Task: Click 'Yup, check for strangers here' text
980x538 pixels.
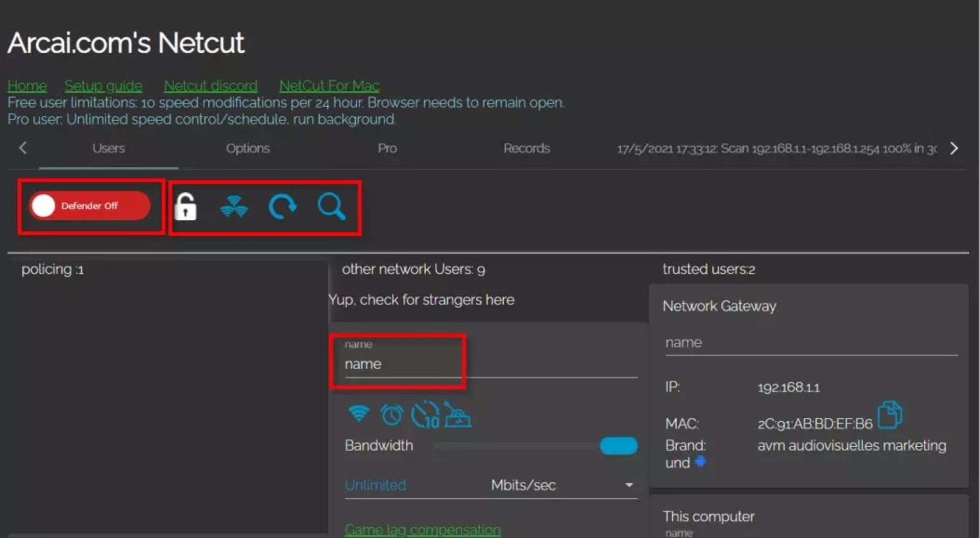Action: point(421,300)
